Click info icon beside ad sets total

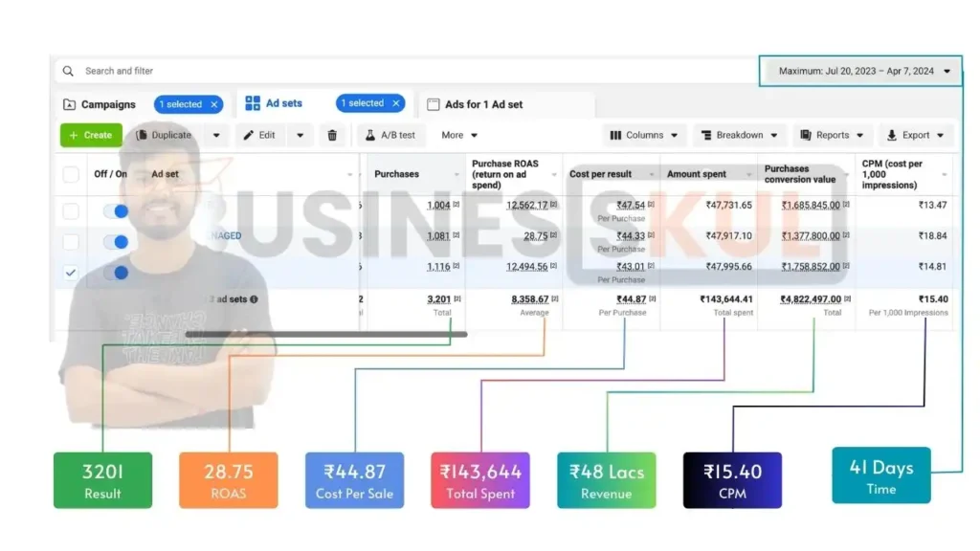[254, 299]
